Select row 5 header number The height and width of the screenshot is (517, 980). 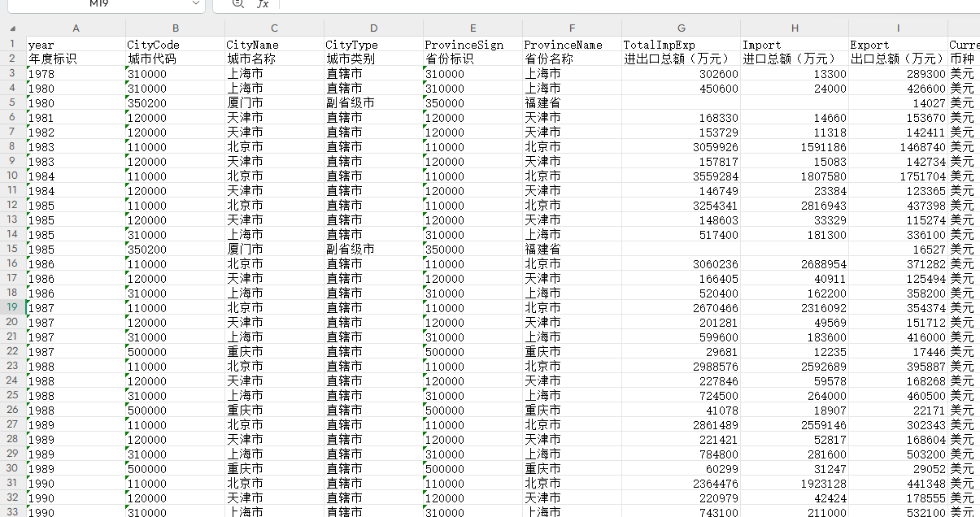click(x=12, y=102)
